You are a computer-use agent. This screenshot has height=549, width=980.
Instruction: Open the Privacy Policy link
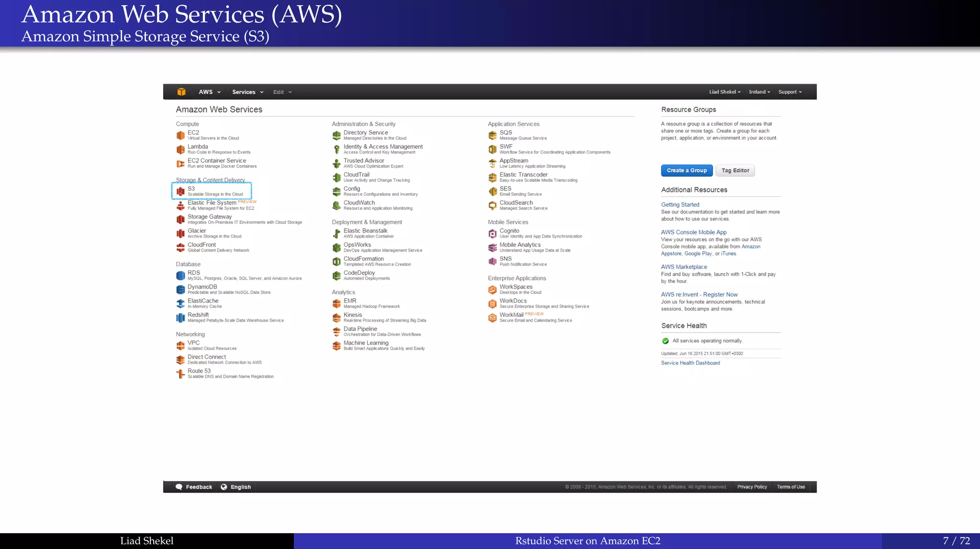(752, 487)
